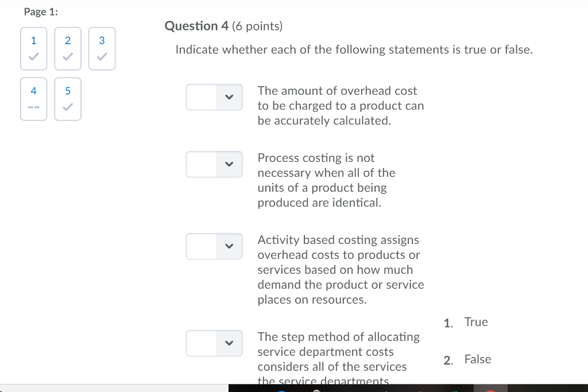This screenshot has width=588, height=392.
Task: Select question 4 in the page navigator
Action: pos(33,99)
